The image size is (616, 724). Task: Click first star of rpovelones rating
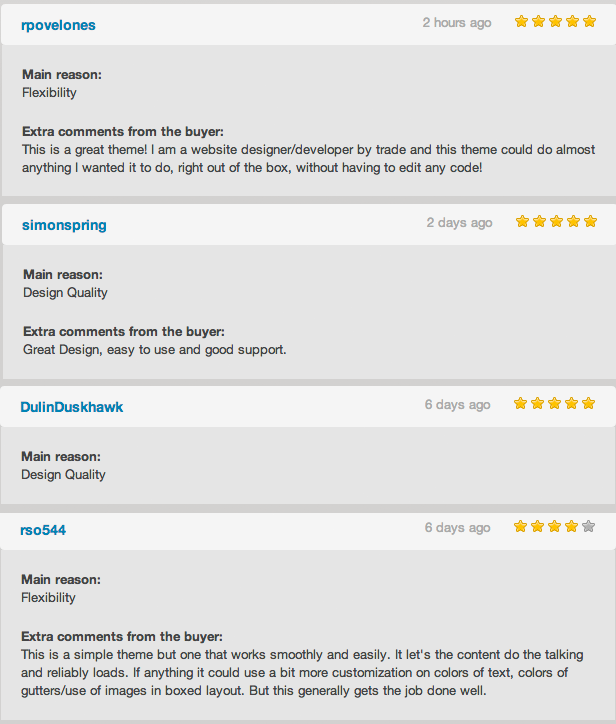click(x=521, y=21)
